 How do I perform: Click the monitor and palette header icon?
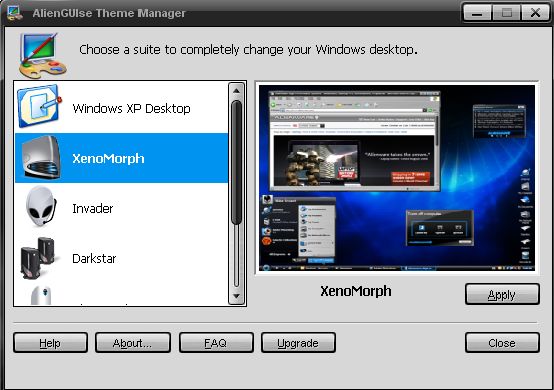[42, 55]
